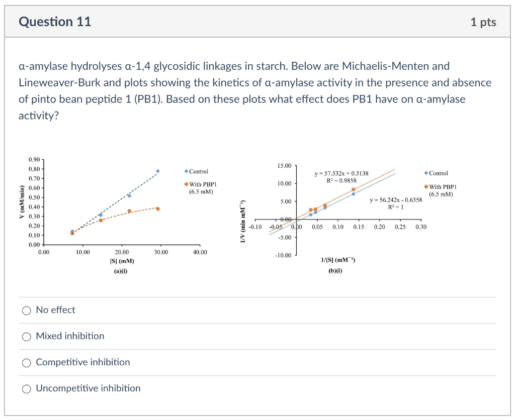Image resolution: width=515 pixels, height=420 pixels.
Task: Click the Control diamond legend on Lineweaver-Burk plot
Action: (425, 173)
